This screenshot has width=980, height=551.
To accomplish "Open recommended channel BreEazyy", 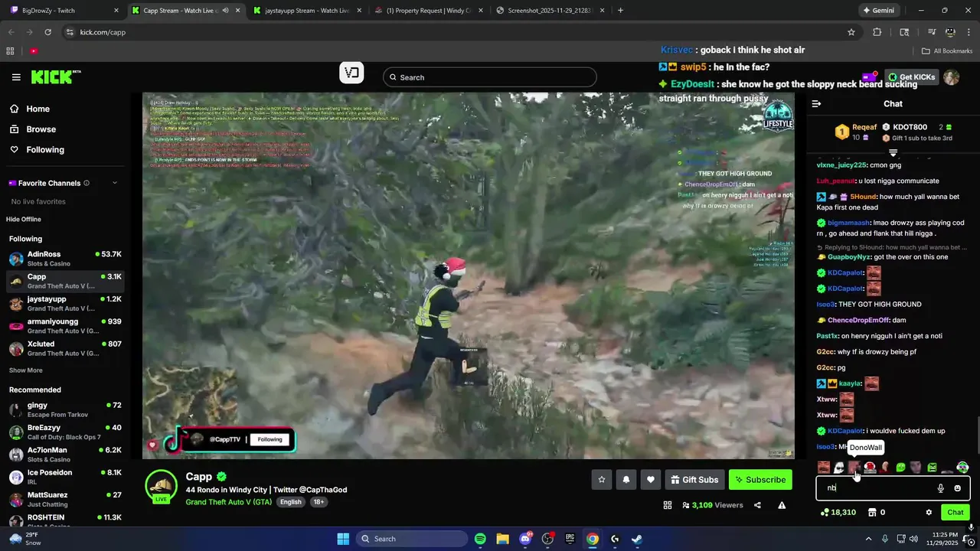I will pyautogui.click(x=65, y=432).
